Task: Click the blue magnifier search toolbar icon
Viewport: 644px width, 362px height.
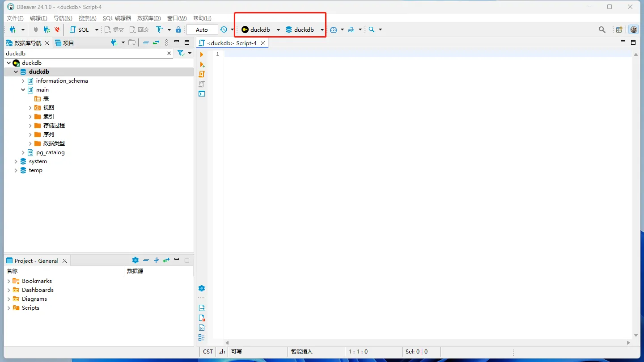Action: pyautogui.click(x=372, y=29)
